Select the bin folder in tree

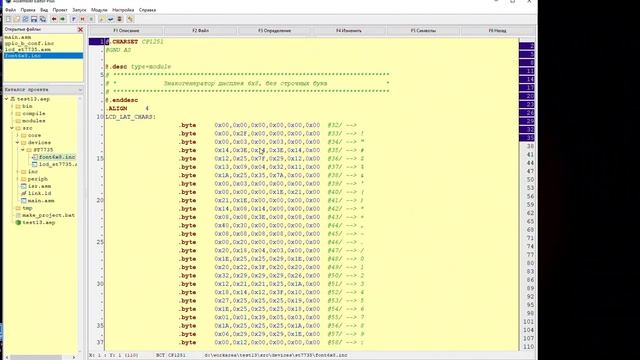point(27,107)
